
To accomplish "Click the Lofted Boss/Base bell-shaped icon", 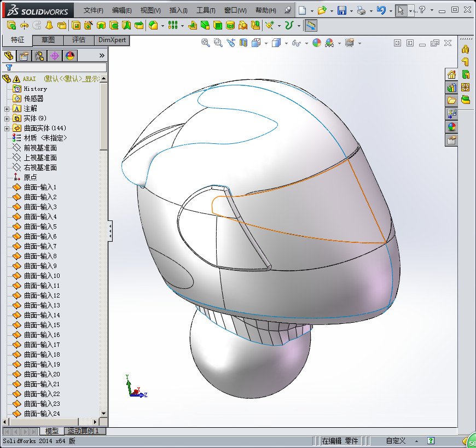I will pyautogui.click(x=49, y=26).
